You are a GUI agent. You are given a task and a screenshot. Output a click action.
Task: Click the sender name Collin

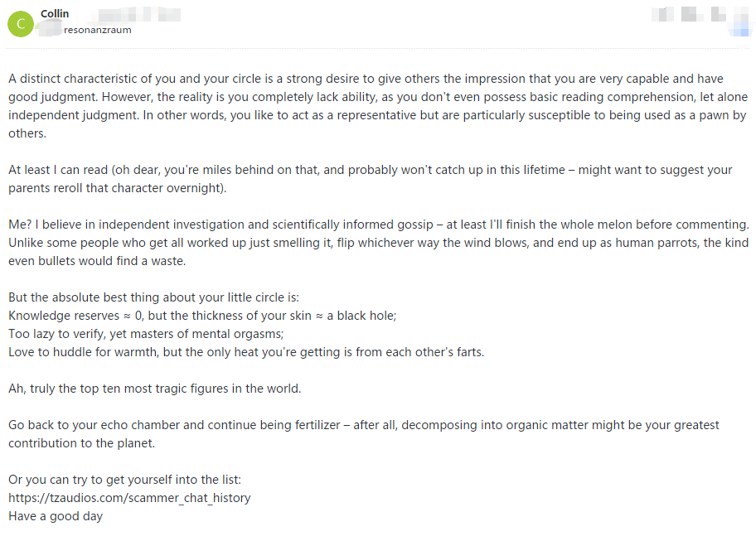click(x=55, y=14)
